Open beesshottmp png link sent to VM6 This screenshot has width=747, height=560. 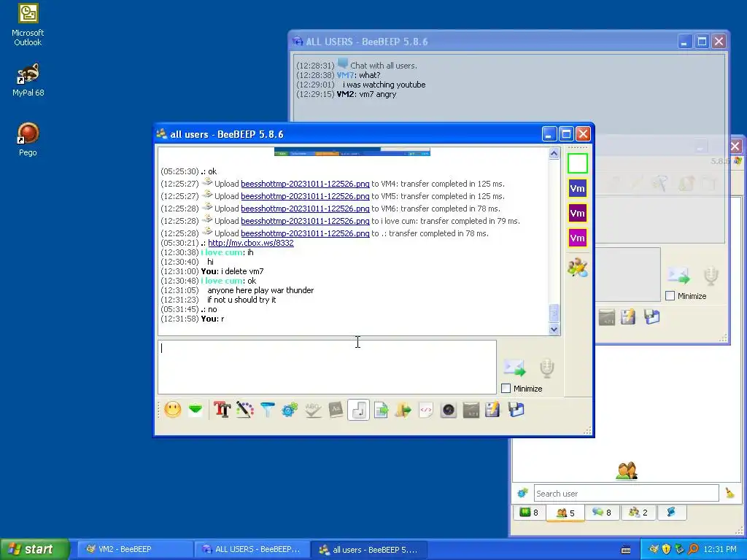pos(305,209)
